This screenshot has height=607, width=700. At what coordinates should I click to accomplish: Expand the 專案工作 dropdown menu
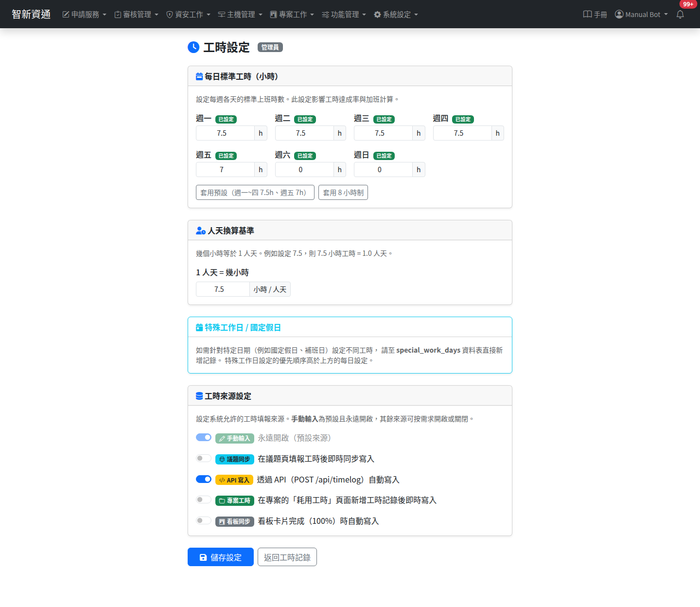pyautogui.click(x=292, y=15)
